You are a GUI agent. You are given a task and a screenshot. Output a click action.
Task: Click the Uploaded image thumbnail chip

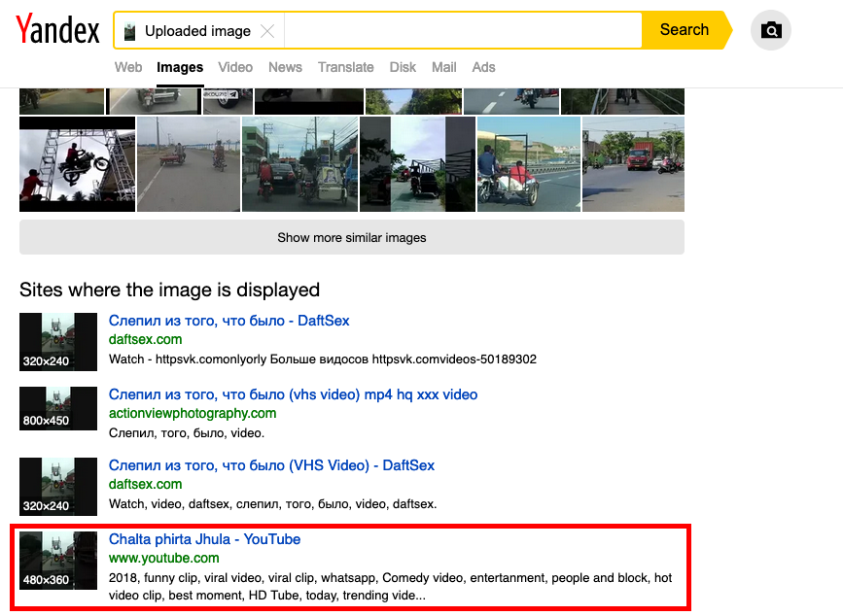188,31
